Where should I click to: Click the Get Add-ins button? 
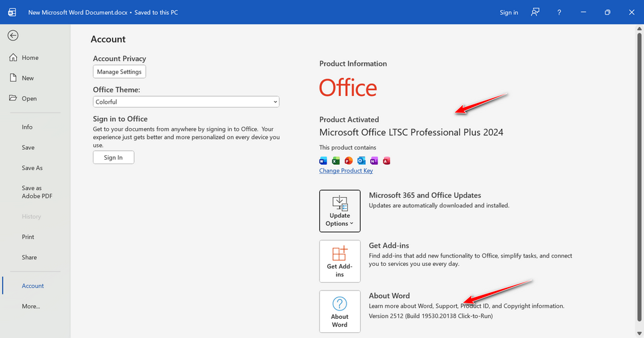click(x=339, y=261)
